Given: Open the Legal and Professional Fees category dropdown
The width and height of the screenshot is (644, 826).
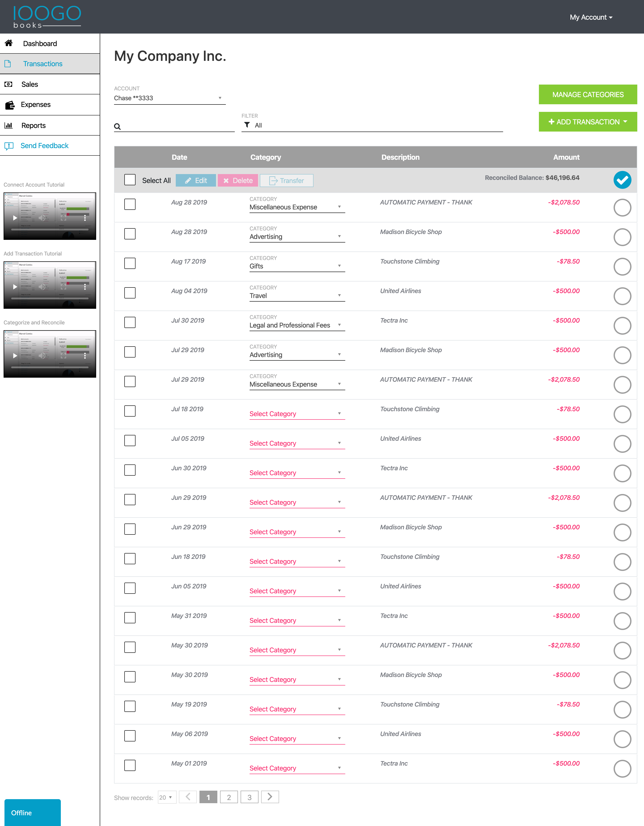Looking at the screenshot, I should pyautogui.click(x=297, y=325).
